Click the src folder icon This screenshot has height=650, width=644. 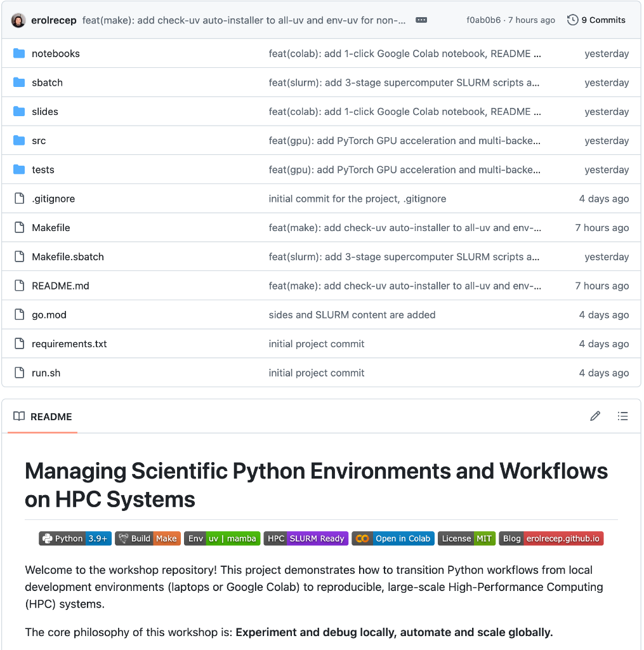click(x=19, y=140)
